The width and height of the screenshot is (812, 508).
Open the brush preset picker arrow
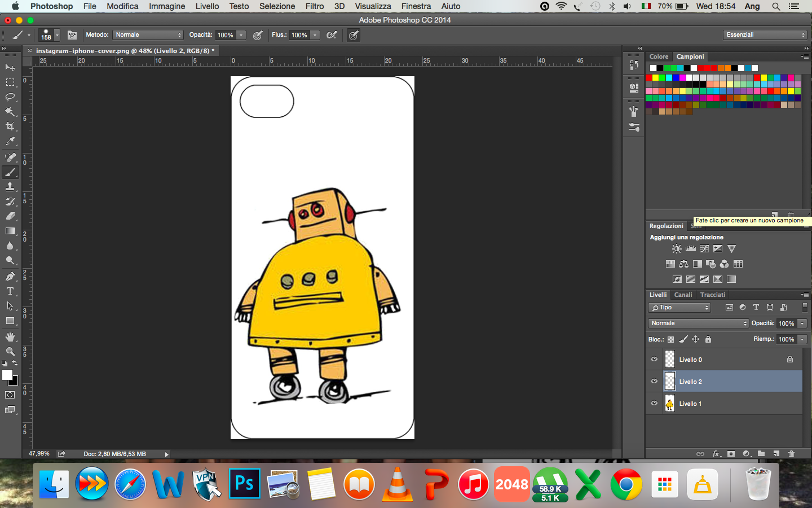tap(57, 35)
